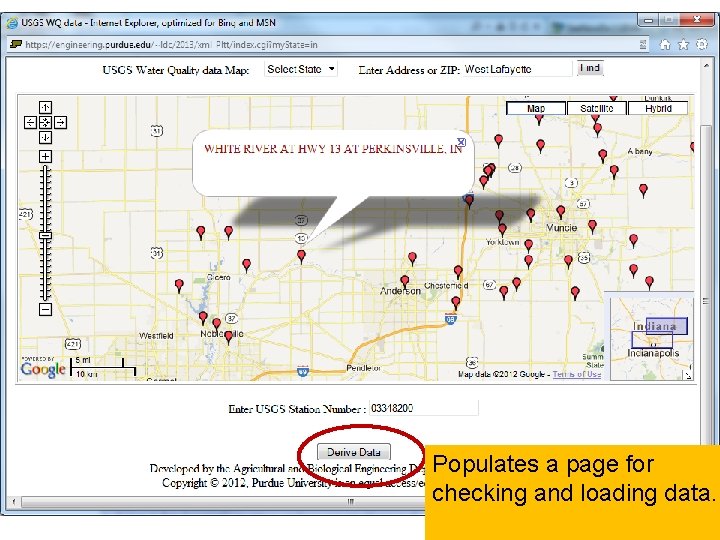This screenshot has width=720, height=540.
Task: Open the Terms of Use link
Action: [576, 374]
